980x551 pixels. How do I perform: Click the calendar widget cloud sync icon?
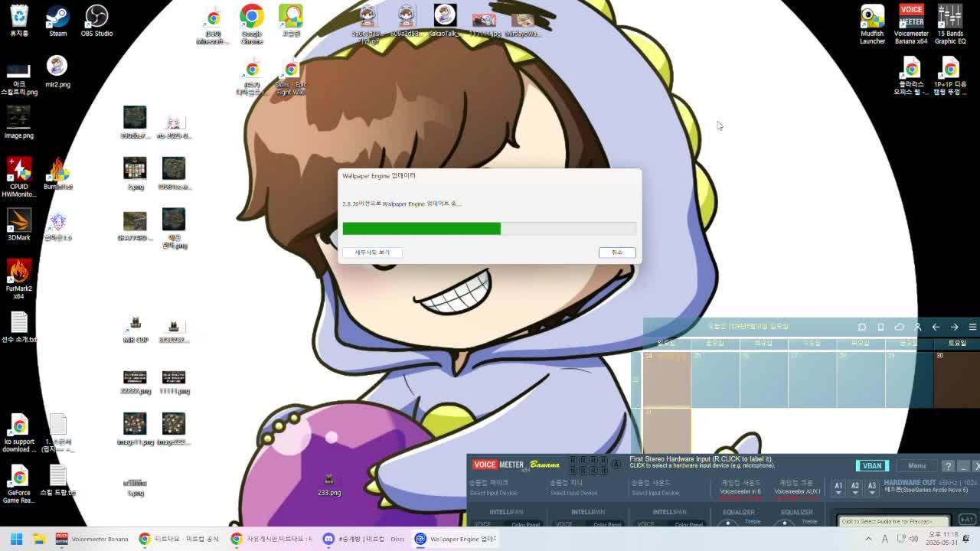[899, 327]
